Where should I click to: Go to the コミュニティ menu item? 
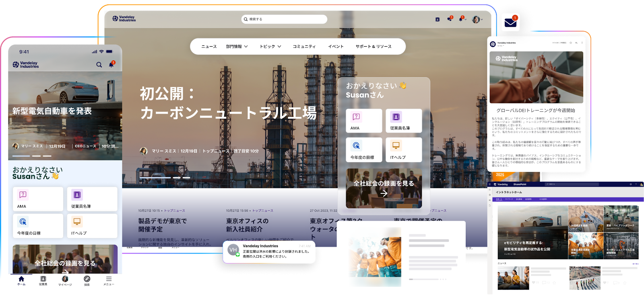click(304, 47)
